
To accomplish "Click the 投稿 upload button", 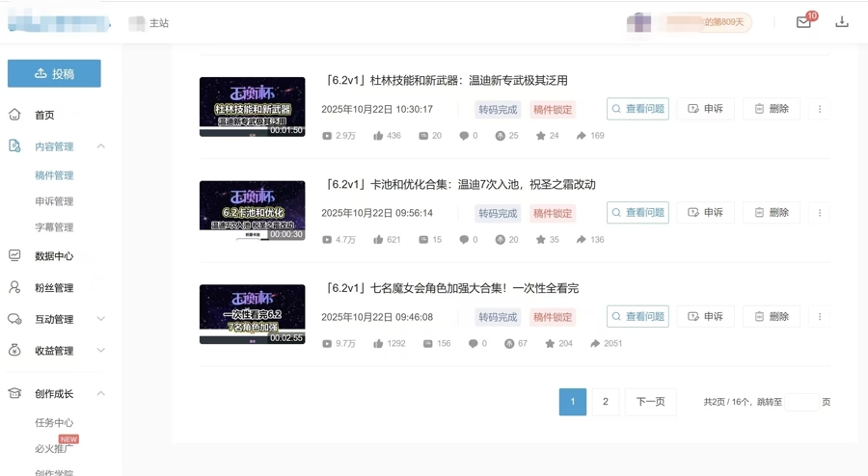I will point(54,73).
